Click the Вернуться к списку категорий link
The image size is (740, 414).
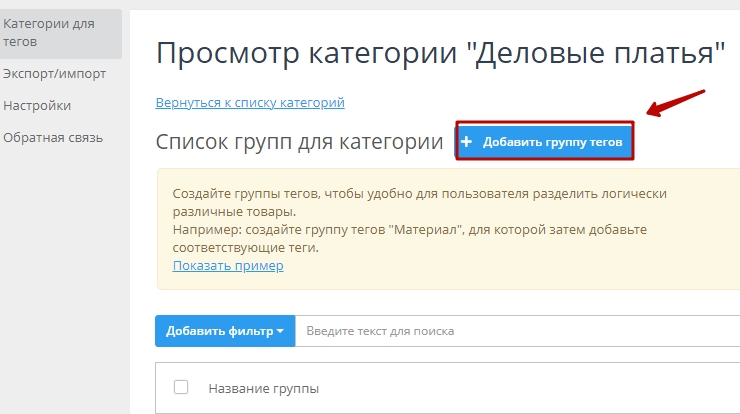pyautogui.click(x=250, y=103)
